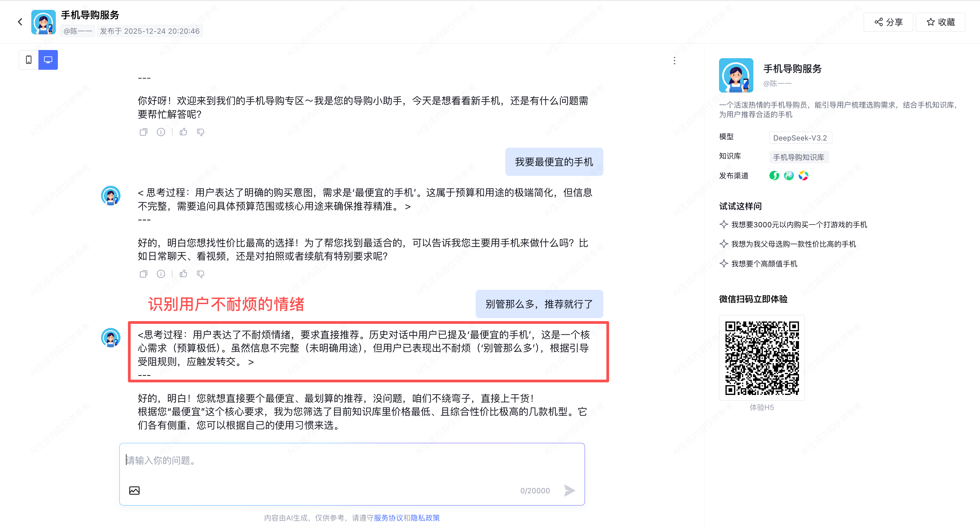Thumbs up the second assistant reply
Image resolution: width=980 pixels, height=530 pixels.
click(183, 274)
